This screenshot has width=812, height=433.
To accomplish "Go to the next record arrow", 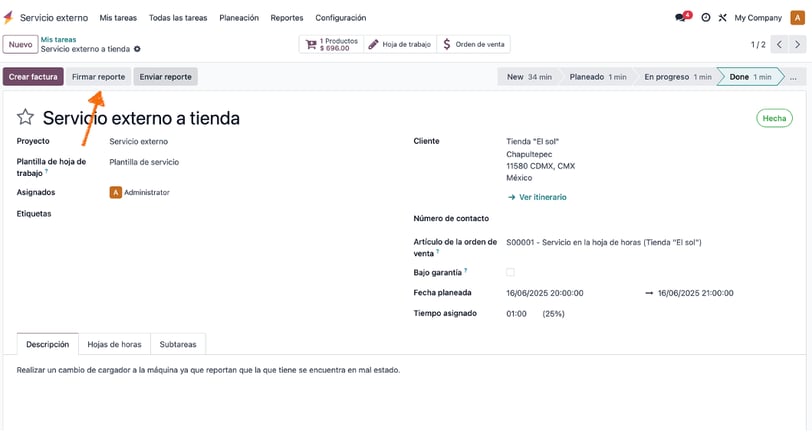I will [x=798, y=45].
